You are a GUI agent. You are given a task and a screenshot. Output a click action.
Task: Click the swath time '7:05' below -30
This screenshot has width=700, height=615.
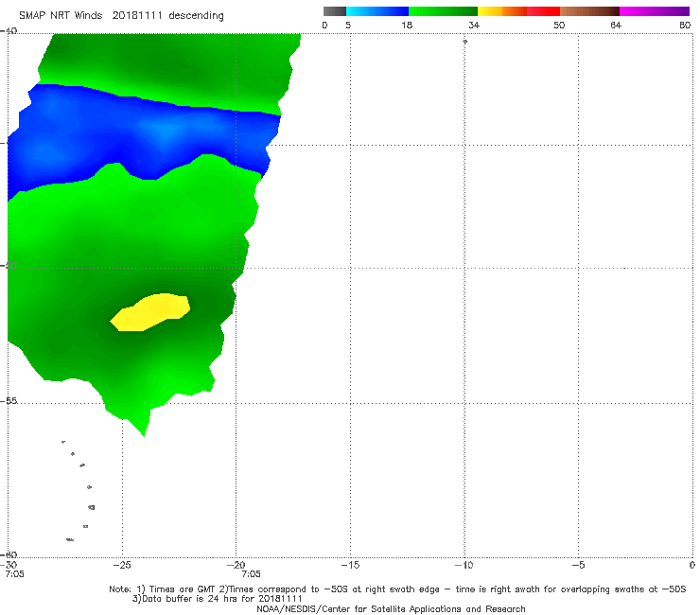[x=14, y=574]
